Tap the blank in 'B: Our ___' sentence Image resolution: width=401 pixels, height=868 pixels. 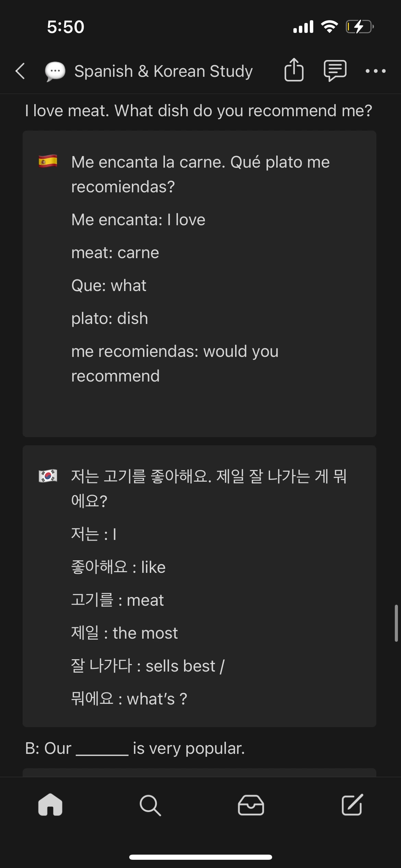pyautogui.click(x=102, y=749)
